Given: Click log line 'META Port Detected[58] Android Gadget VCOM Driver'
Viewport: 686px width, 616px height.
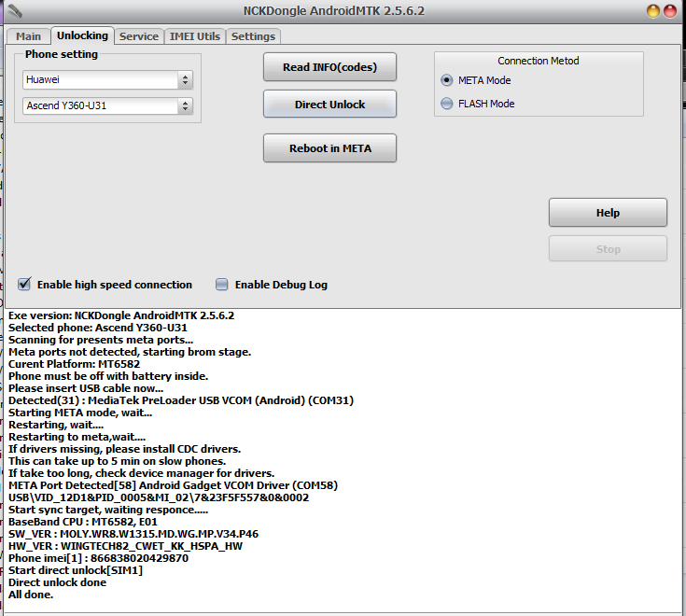Looking at the screenshot, I should [173, 485].
